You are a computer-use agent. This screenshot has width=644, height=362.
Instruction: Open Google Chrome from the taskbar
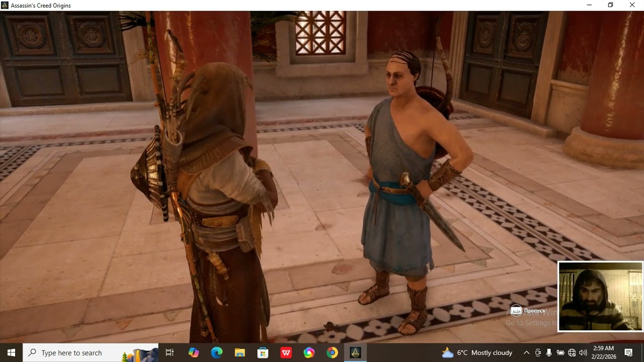tap(332, 352)
